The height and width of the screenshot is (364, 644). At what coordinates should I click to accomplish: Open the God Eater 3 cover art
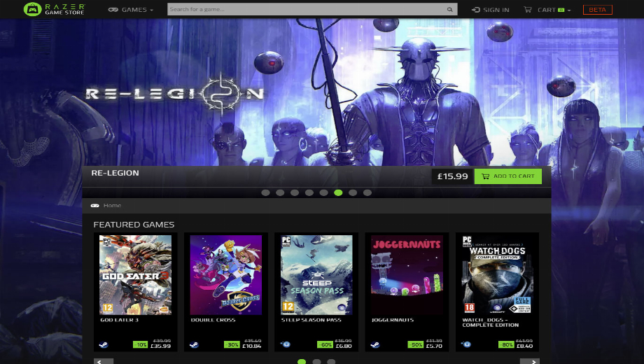point(136,275)
